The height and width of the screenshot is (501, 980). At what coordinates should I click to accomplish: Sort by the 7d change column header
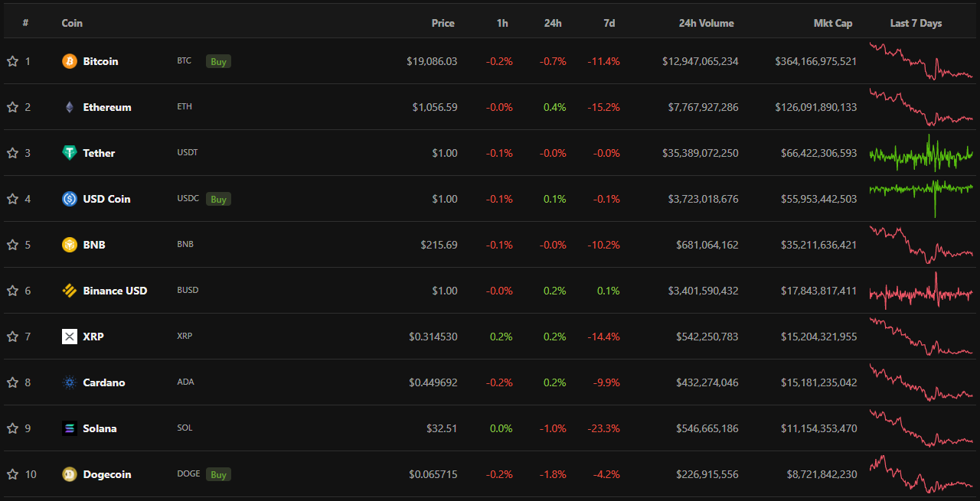[609, 23]
